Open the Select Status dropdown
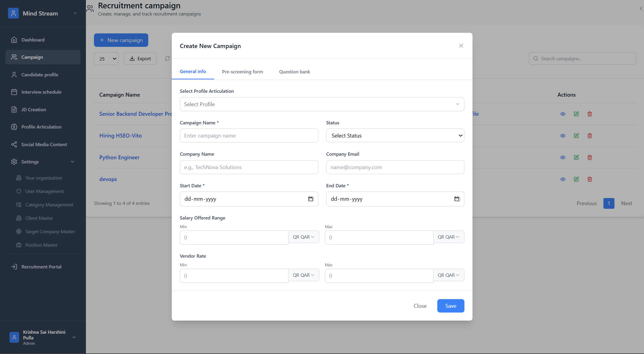The height and width of the screenshot is (354, 644). click(x=395, y=135)
